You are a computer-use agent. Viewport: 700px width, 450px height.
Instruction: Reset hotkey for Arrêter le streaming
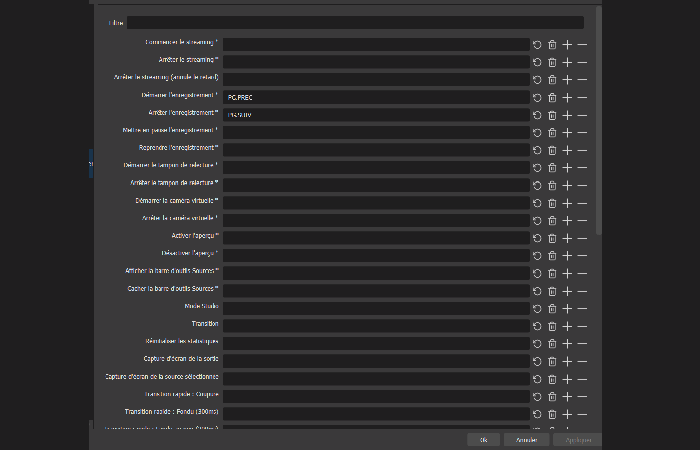(537, 62)
